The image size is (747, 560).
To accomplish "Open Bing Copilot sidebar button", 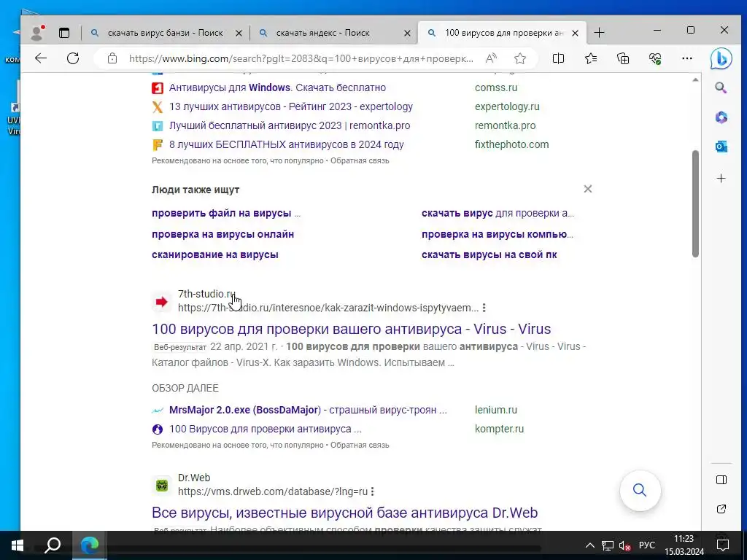I will click(x=721, y=58).
